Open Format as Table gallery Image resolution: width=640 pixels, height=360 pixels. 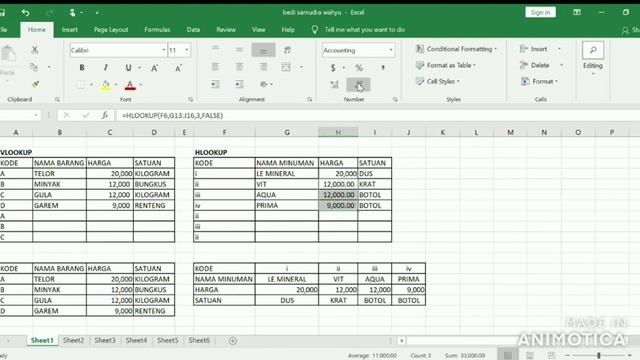[445, 65]
